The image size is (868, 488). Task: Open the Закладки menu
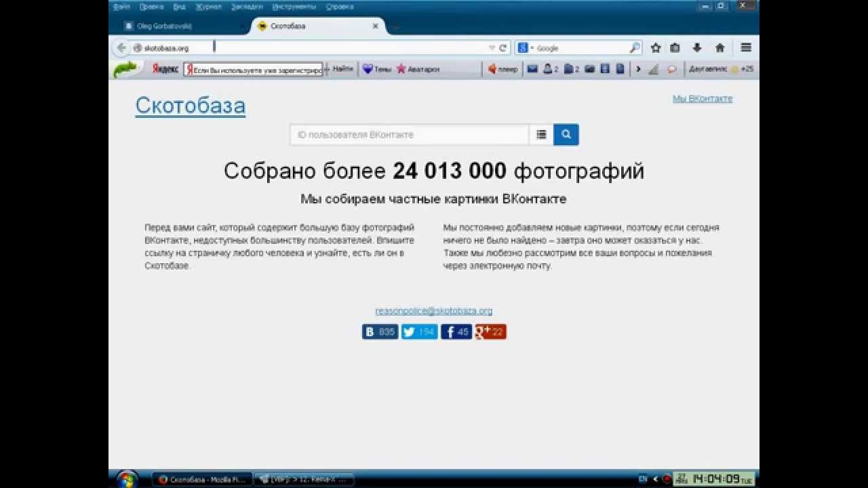pyautogui.click(x=247, y=7)
